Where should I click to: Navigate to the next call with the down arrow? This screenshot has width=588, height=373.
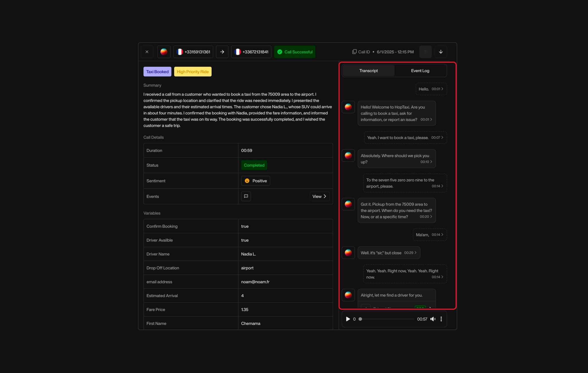(x=441, y=52)
